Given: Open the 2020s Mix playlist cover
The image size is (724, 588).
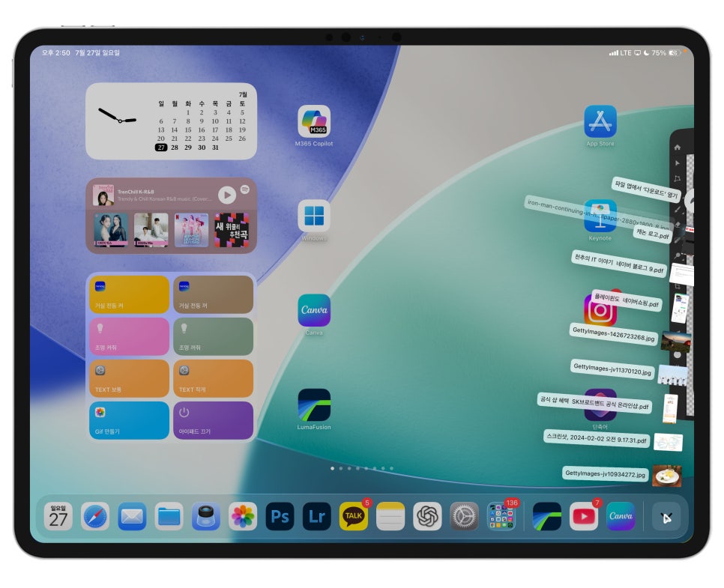Looking at the screenshot, I should click(x=151, y=230).
